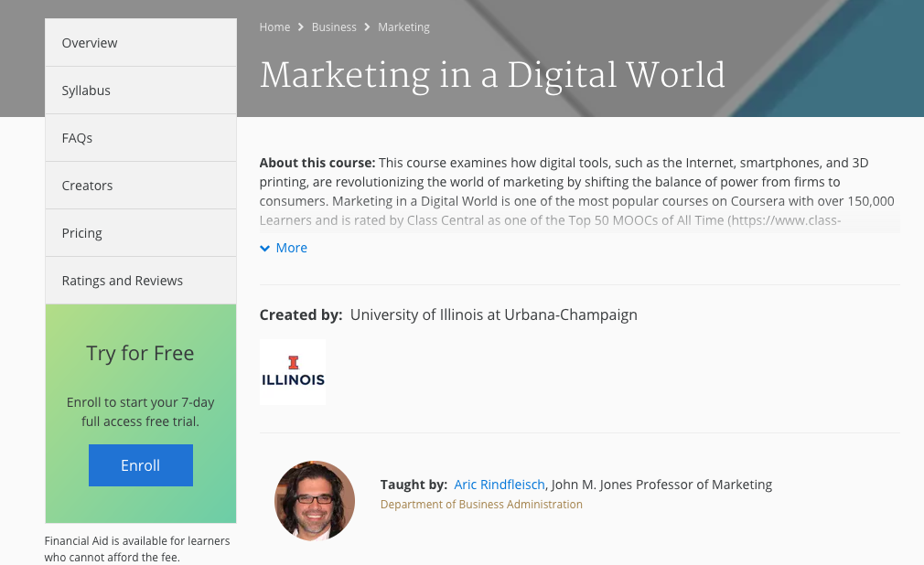Navigate to Home via breadcrumb

[274, 27]
